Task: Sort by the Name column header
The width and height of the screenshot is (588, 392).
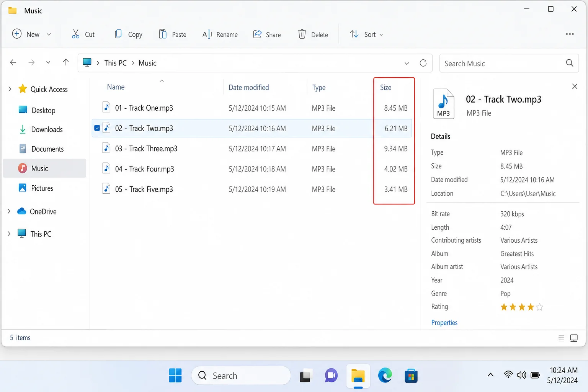Action: (x=116, y=87)
